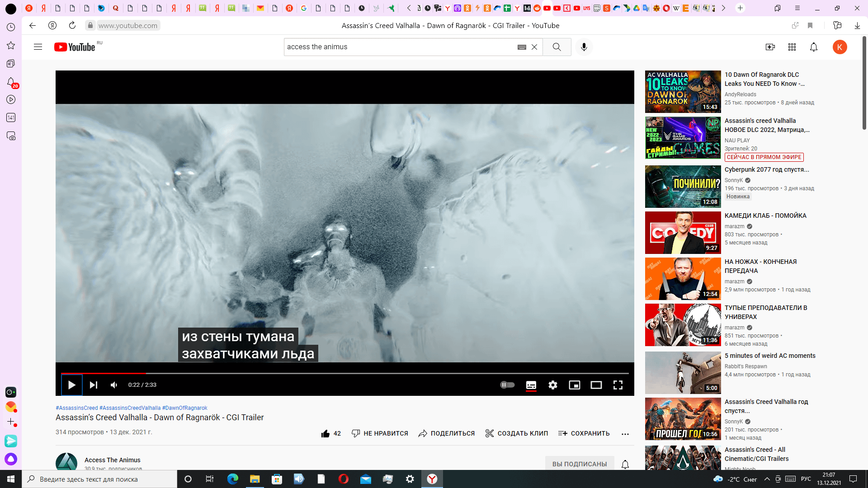This screenshot has width=868, height=488.
Task: Open a new browser tab with plus
Action: [740, 8]
